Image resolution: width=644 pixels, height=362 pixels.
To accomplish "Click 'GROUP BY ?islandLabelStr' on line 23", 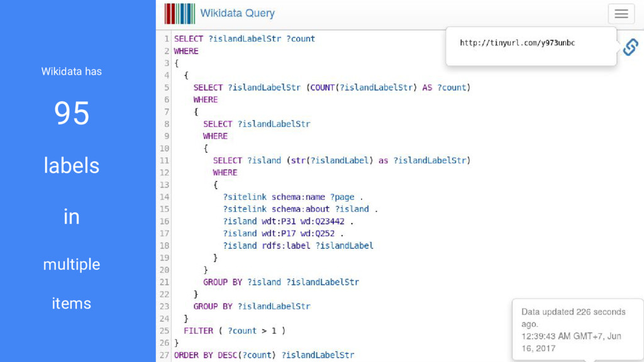I will coord(252,306).
